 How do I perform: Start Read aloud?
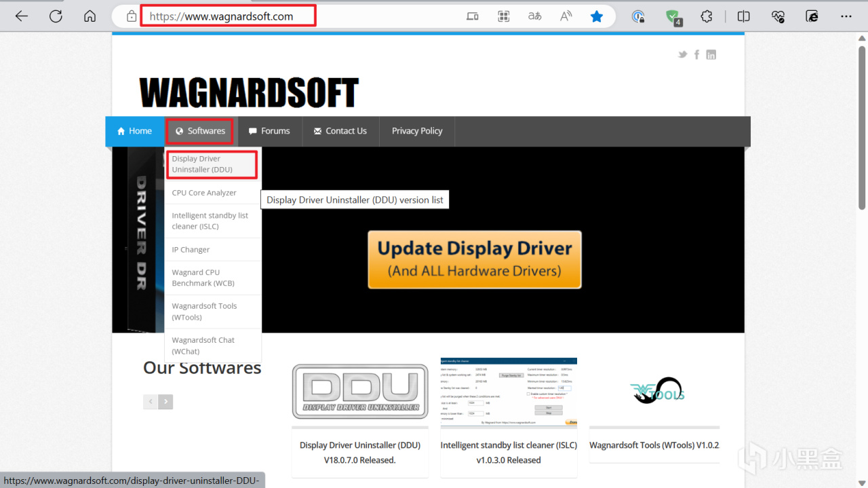pos(566,16)
